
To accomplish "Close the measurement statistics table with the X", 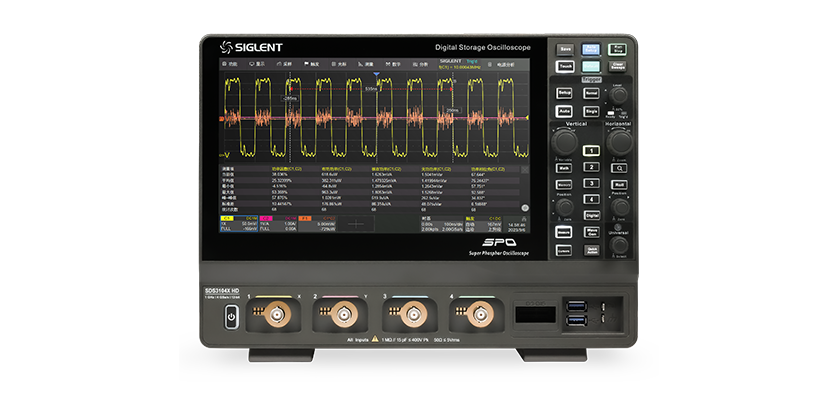I will [524, 170].
